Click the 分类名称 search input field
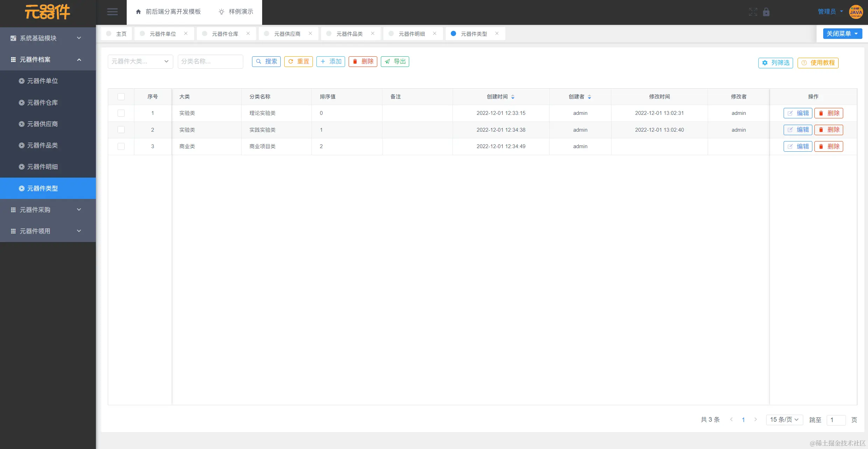868x449 pixels. pyautogui.click(x=210, y=62)
